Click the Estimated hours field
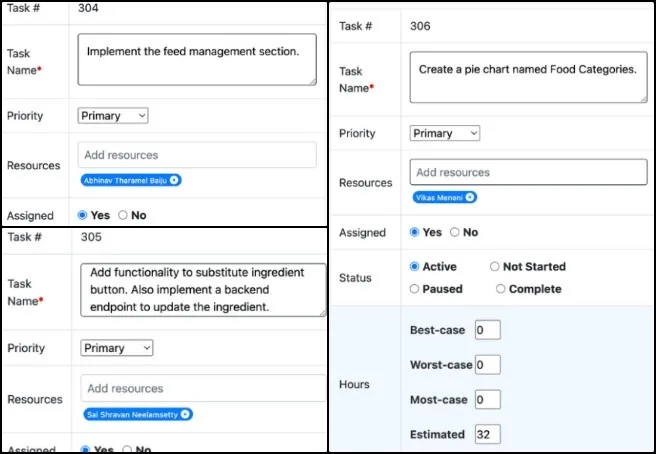This screenshot has width=656, height=454. click(487, 434)
